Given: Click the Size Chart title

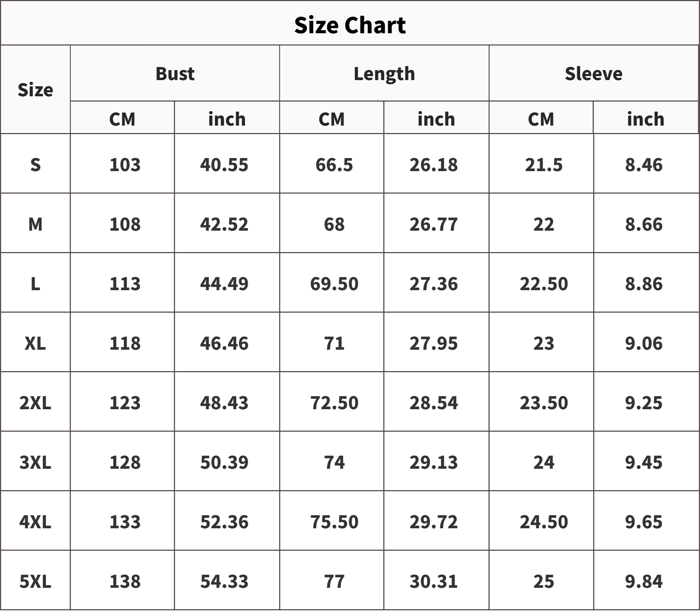Looking at the screenshot, I should click(x=350, y=25).
